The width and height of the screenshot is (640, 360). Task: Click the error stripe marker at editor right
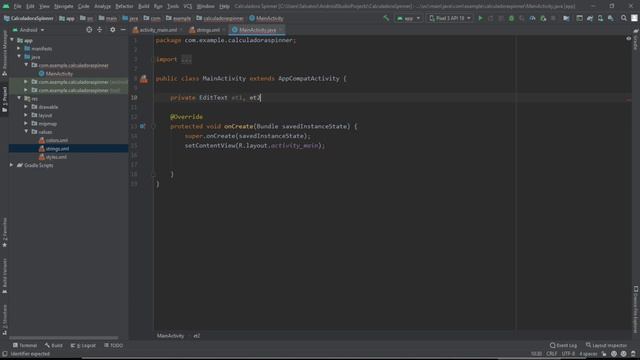629,99
